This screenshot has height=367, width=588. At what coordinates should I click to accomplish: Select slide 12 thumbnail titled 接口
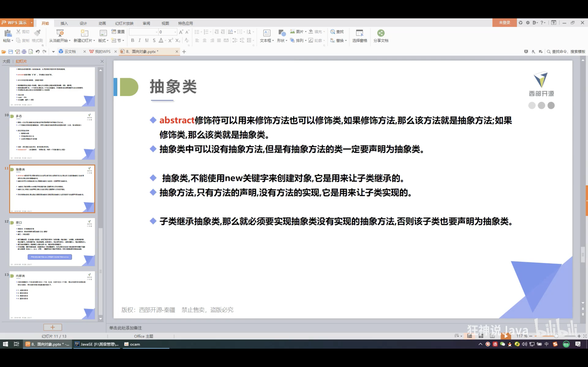point(52,242)
